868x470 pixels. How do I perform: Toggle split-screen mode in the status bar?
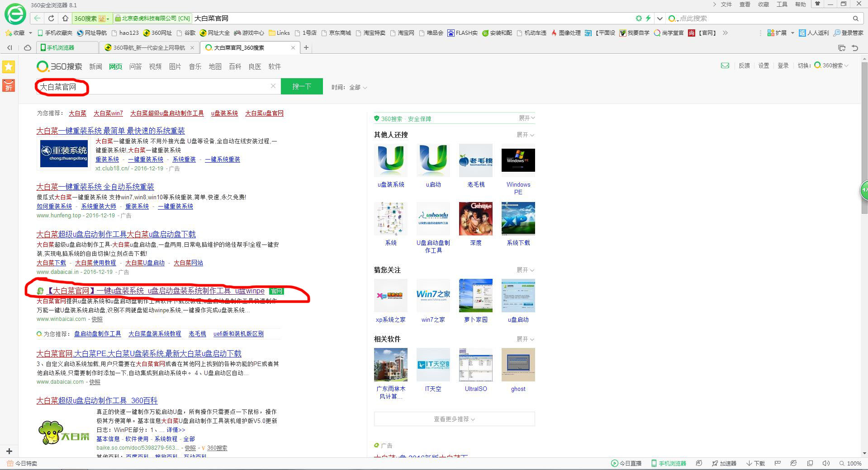(x=810, y=463)
